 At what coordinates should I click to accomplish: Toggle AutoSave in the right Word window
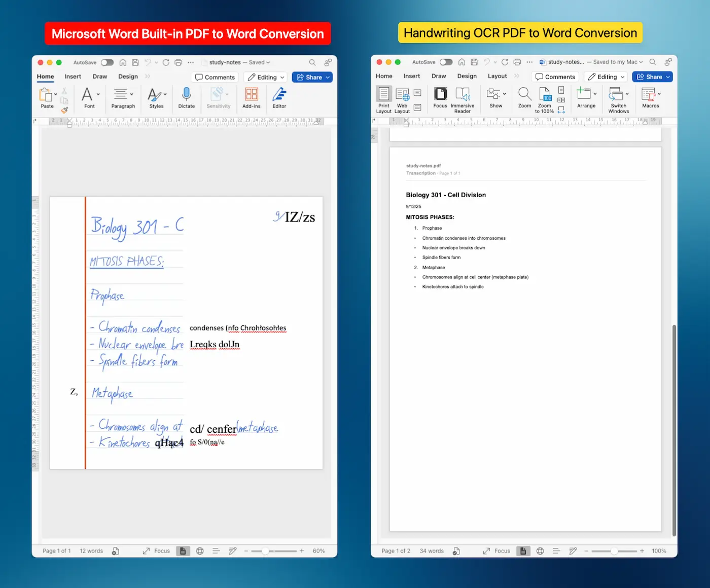(x=445, y=61)
